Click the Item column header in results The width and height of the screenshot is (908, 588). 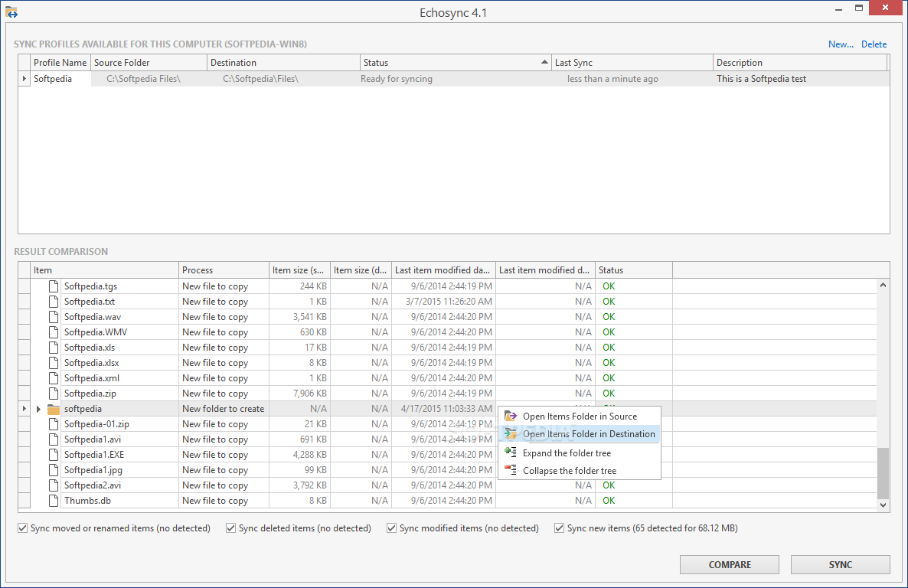104,270
